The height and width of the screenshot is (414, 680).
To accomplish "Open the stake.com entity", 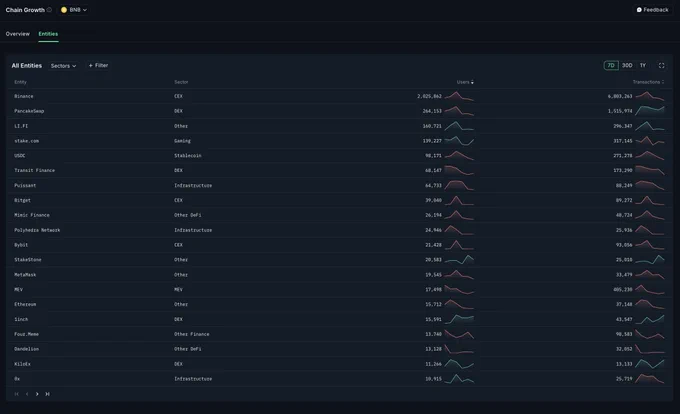I will 26,141.
